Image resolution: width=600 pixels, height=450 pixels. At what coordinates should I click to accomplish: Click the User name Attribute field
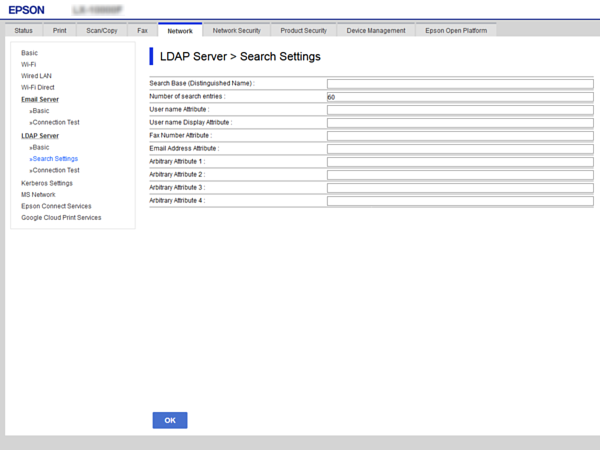[460, 109]
